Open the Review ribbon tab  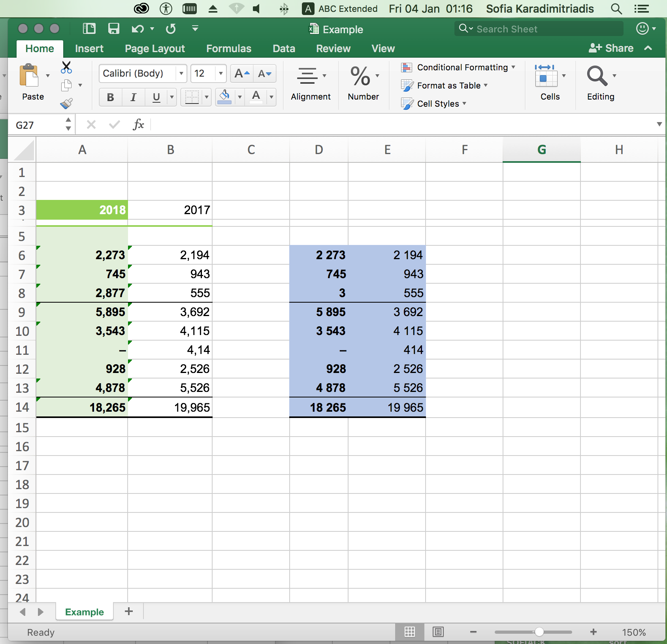(x=333, y=48)
